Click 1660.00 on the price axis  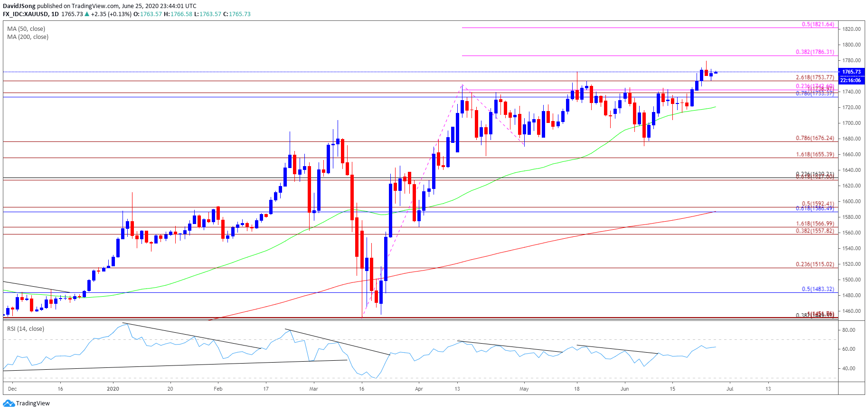852,155
